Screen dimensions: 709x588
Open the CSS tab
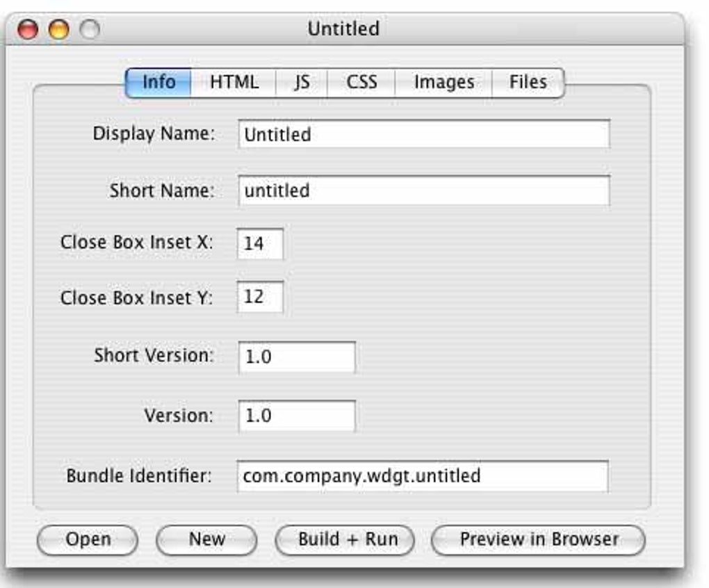[x=364, y=81]
